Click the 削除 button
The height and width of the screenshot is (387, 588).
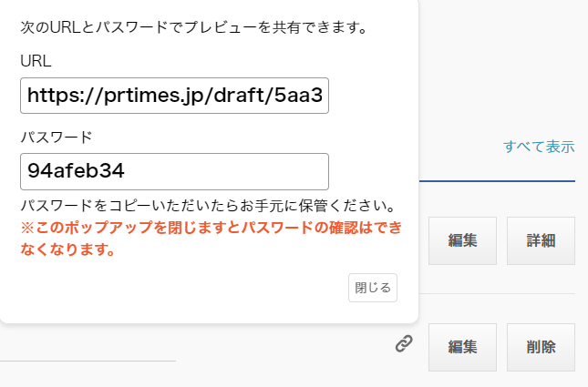541,347
